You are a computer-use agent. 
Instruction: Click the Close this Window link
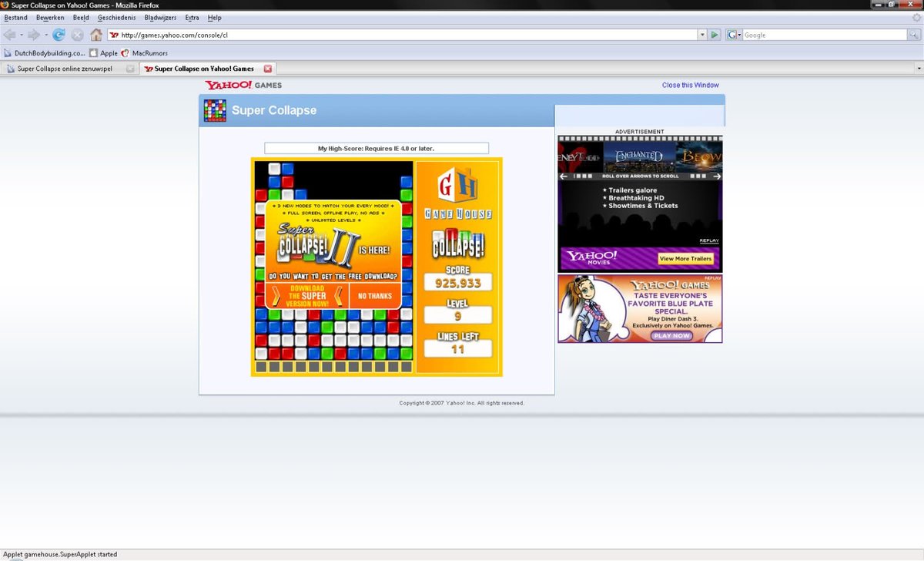click(690, 85)
